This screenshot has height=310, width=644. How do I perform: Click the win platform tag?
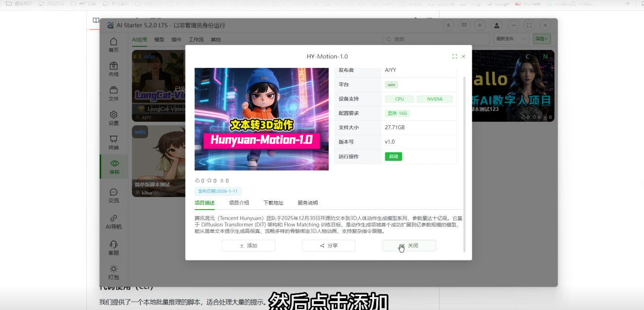click(x=392, y=85)
